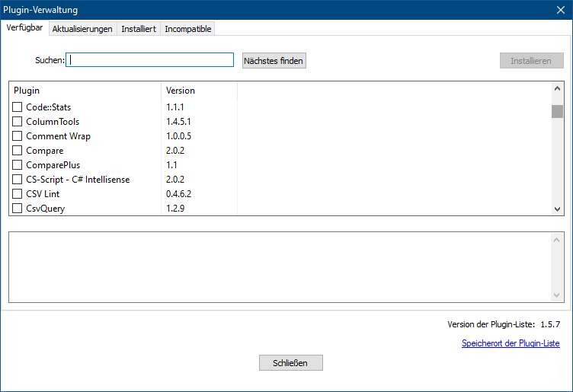Click the Version column header

[199, 91]
